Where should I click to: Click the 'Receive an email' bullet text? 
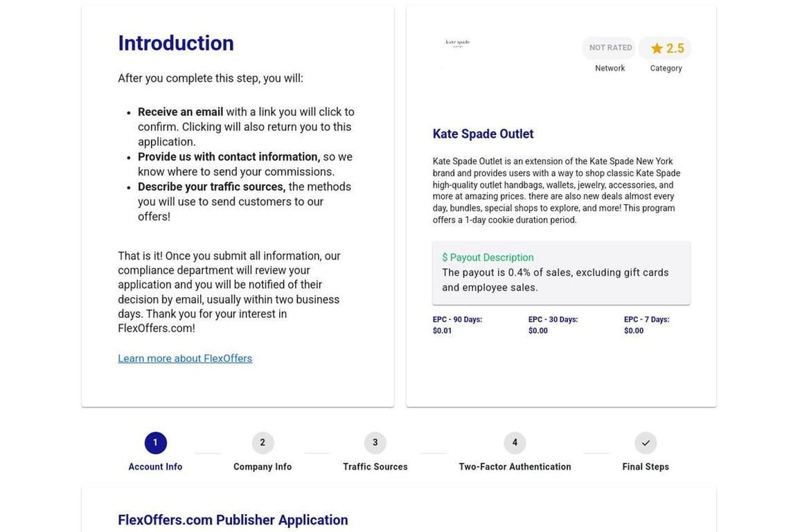point(180,112)
